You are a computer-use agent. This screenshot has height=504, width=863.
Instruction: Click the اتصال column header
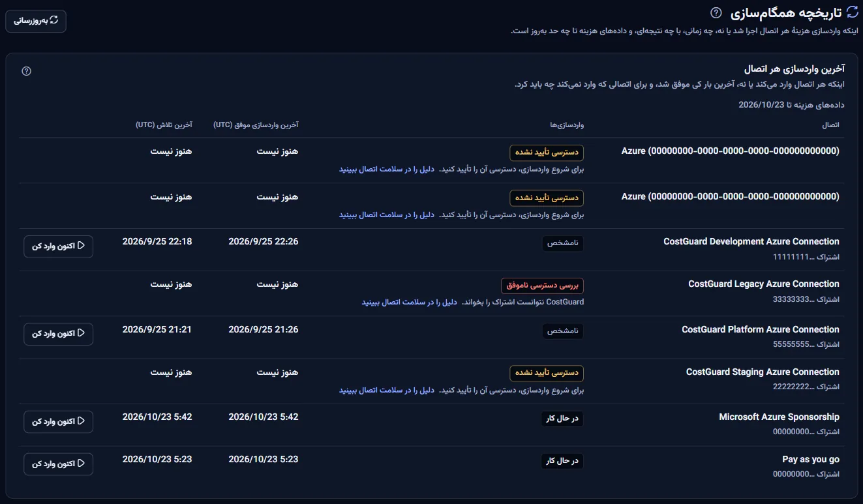point(831,125)
